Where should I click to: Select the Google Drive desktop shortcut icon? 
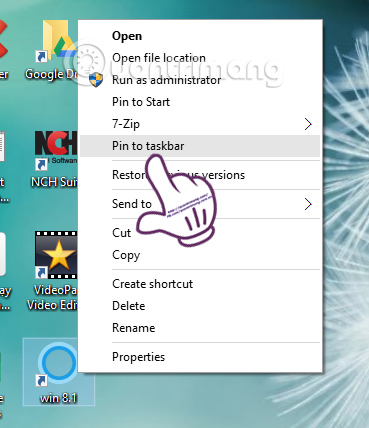pos(57,42)
